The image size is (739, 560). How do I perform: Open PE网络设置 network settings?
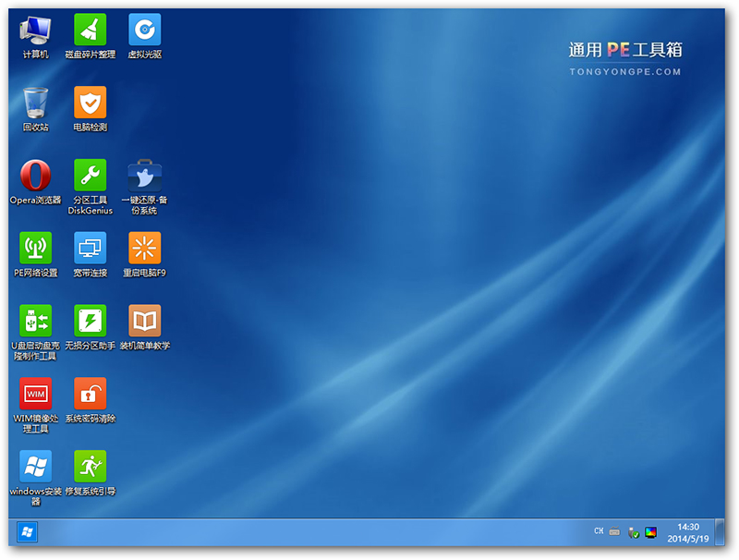pyautogui.click(x=35, y=248)
